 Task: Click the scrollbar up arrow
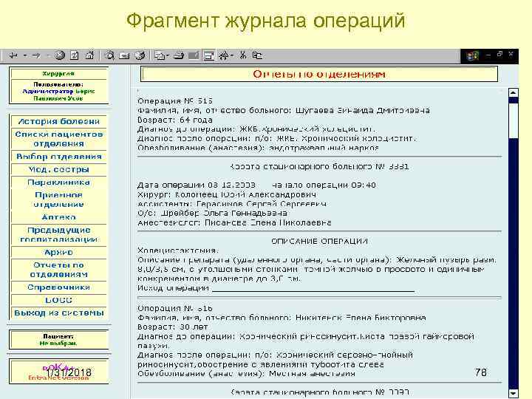click(x=514, y=92)
